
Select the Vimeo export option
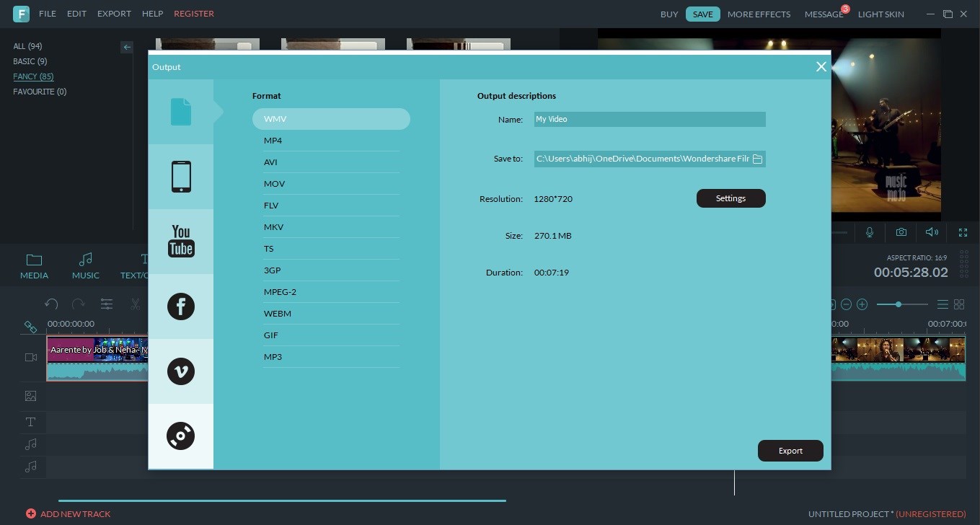pyautogui.click(x=181, y=371)
